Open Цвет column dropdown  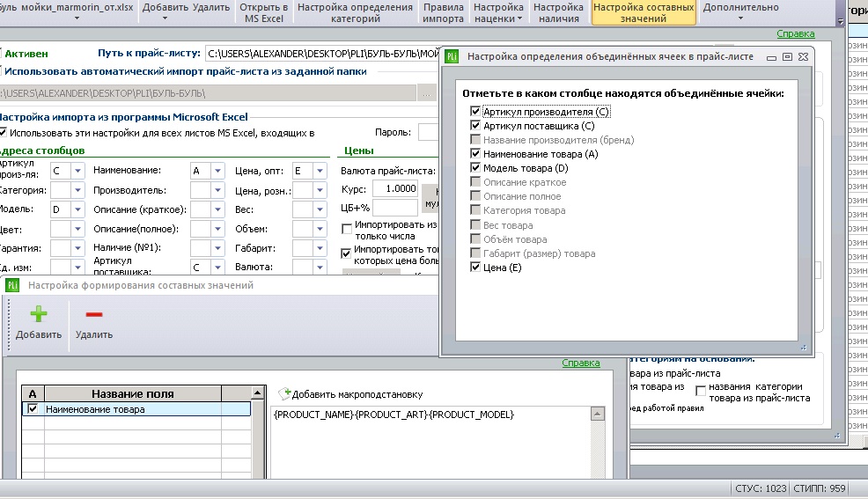pyautogui.click(x=77, y=229)
